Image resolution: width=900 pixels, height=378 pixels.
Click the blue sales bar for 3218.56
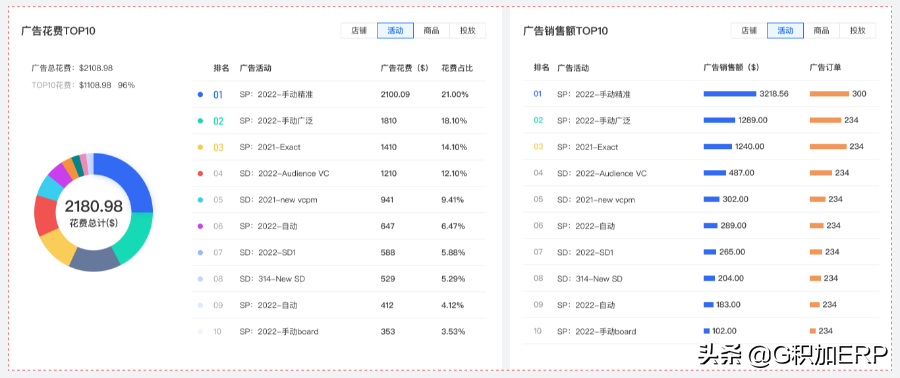(x=730, y=93)
